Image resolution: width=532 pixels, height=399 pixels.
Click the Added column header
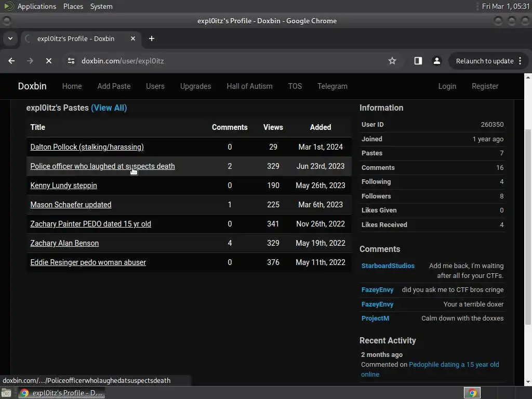[320, 127]
